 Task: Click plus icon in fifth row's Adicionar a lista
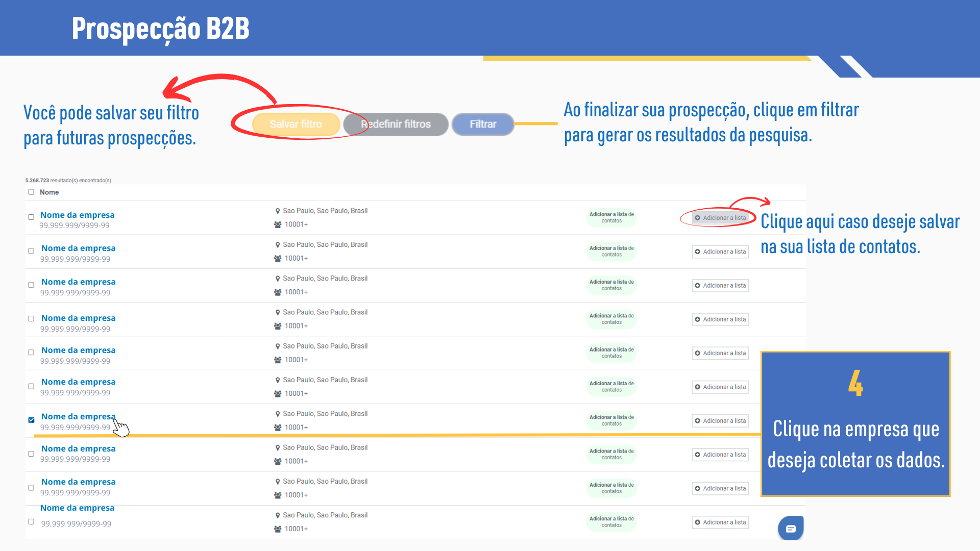pyautogui.click(x=697, y=353)
